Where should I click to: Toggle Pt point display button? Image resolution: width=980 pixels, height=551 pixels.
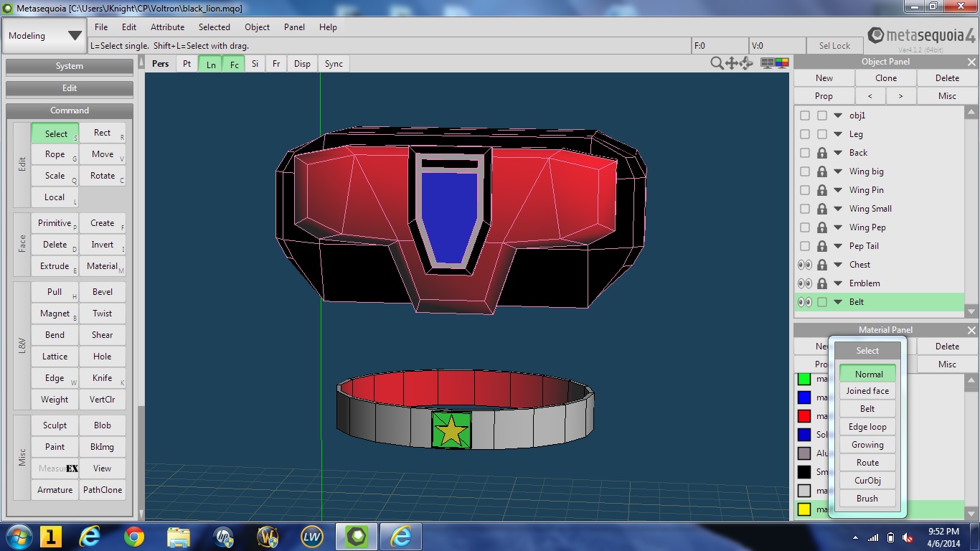click(x=187, y=64)
